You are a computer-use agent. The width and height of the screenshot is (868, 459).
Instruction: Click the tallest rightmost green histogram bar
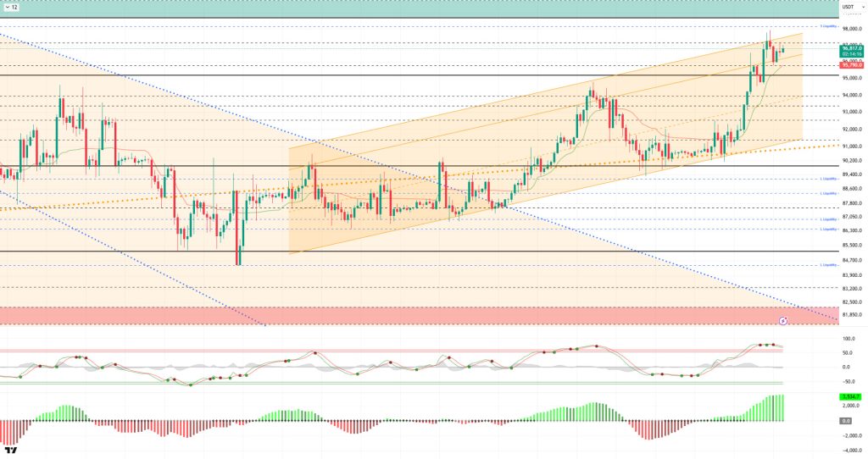781,407
